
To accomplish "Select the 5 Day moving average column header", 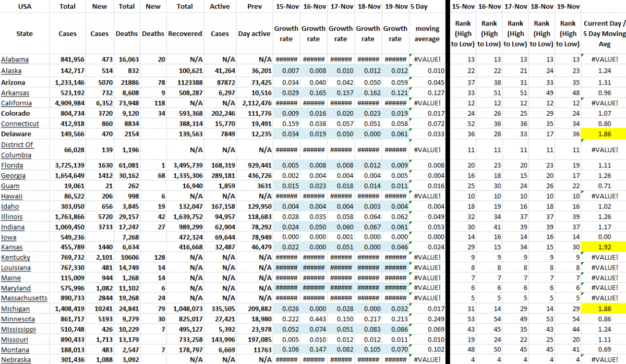I will coord(427,33).
